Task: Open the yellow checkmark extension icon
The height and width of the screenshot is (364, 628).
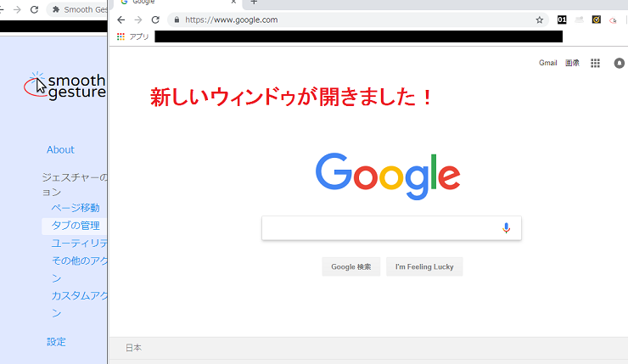Action: coord(597,20)
